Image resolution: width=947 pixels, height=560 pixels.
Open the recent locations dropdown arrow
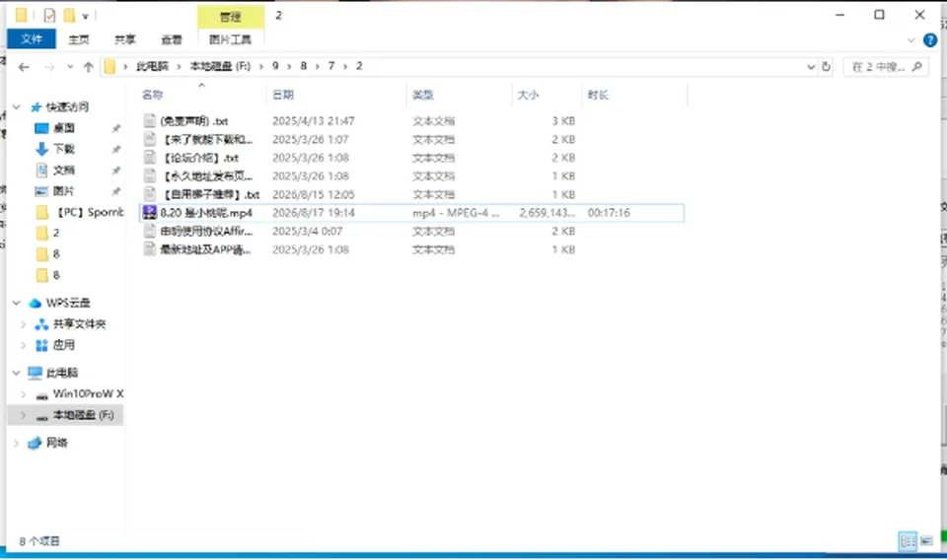click(x=70, y=67)
